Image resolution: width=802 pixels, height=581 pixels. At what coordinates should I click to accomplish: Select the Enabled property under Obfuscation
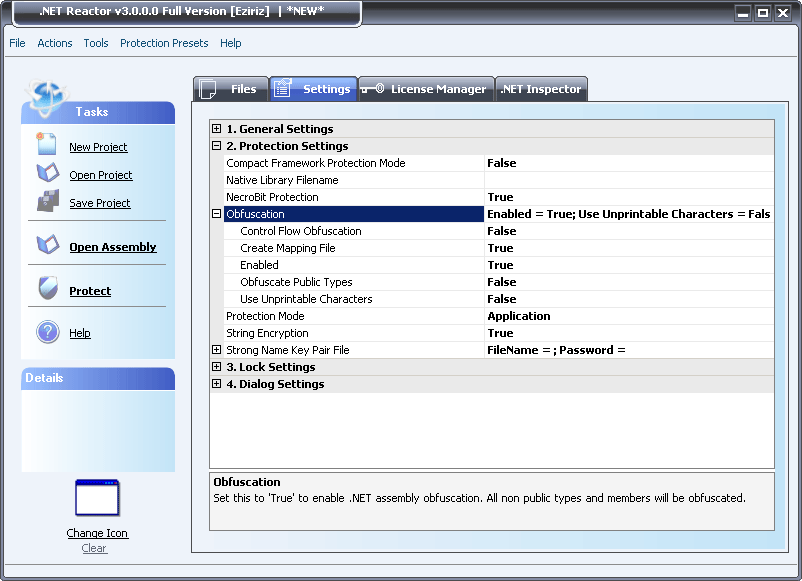pos(499,265)
